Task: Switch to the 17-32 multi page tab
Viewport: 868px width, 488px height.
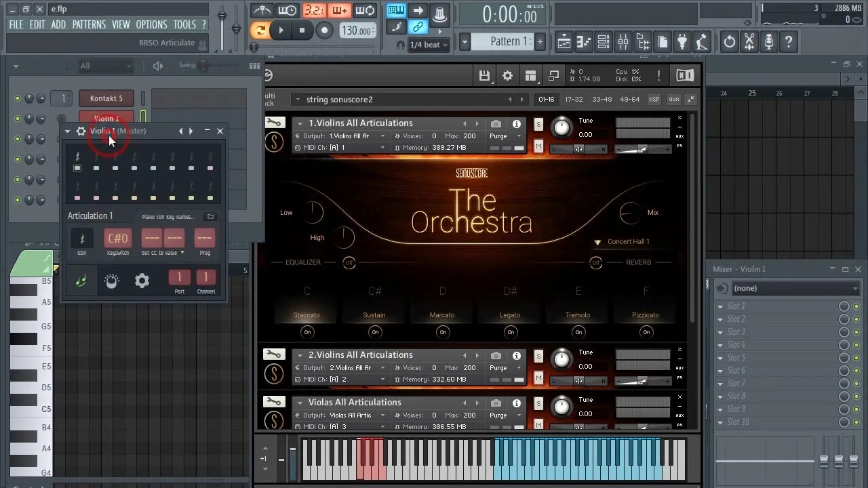Action: [x=574, y=100]
